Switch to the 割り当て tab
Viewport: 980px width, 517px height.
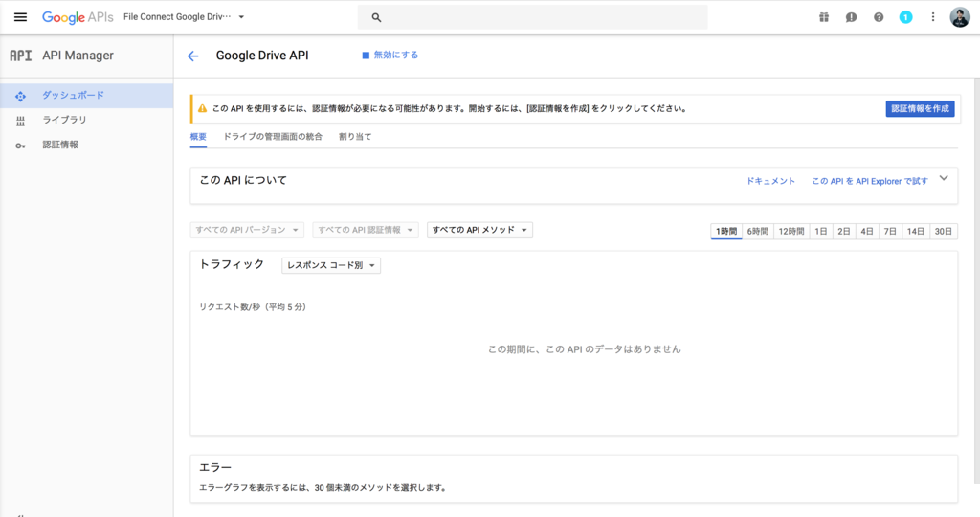coord(355,137)
